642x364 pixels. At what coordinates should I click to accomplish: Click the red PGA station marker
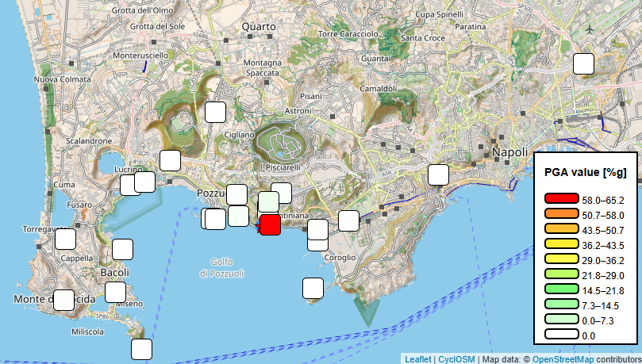pyautogui.click(x=271, y=224)
